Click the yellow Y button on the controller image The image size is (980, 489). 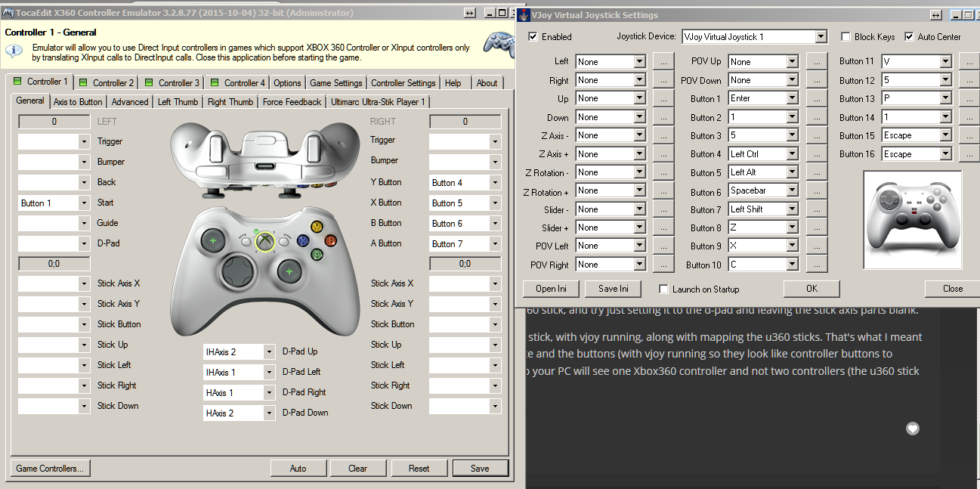pos(317,226)
